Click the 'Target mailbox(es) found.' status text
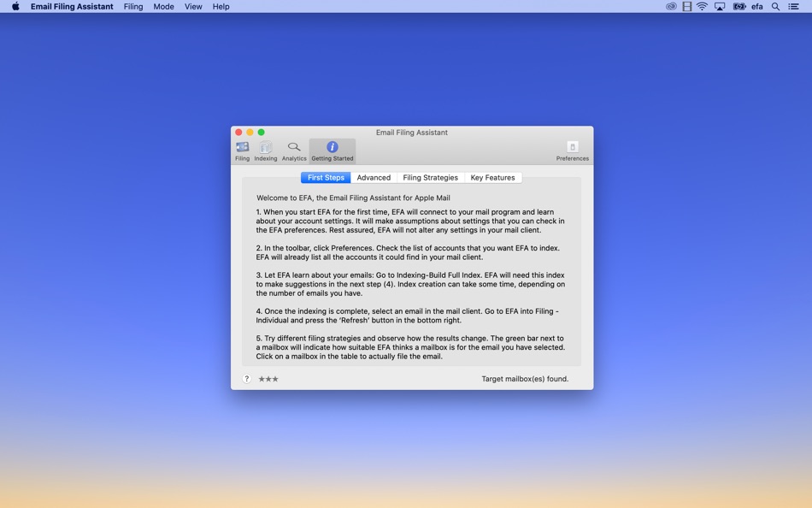812x508 pixels. 525,379
